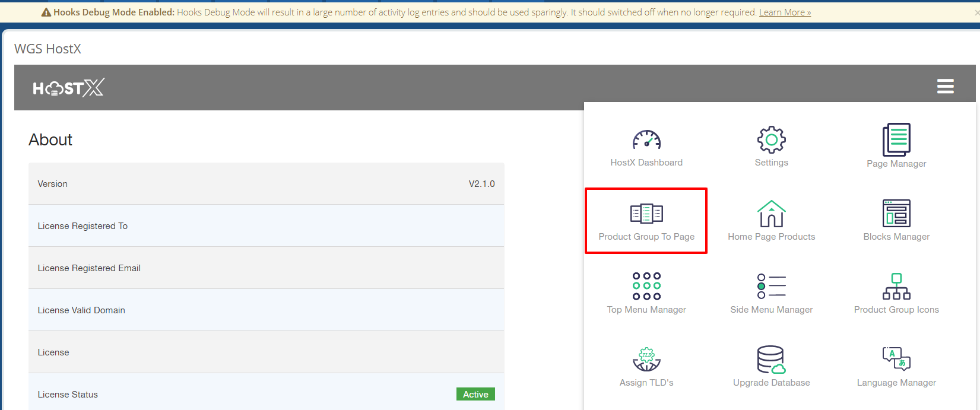Click the Language Manager label
980x410 pixels.
[896, 383]
